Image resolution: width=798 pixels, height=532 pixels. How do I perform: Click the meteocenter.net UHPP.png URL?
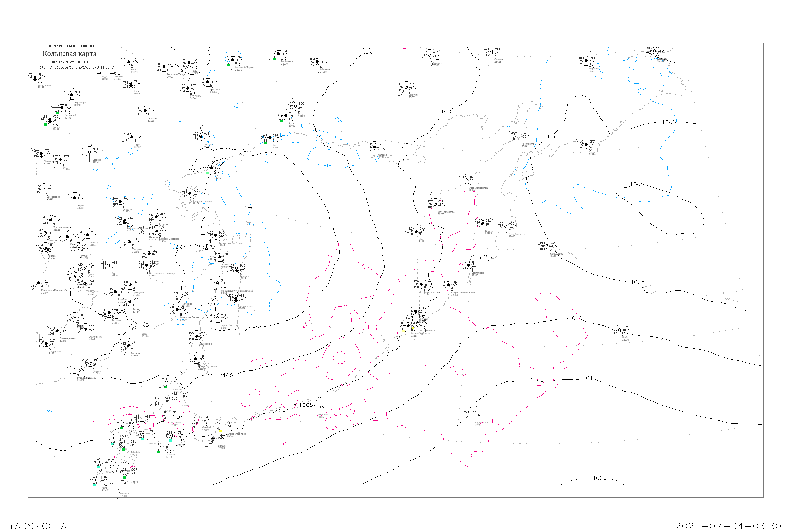75,68
